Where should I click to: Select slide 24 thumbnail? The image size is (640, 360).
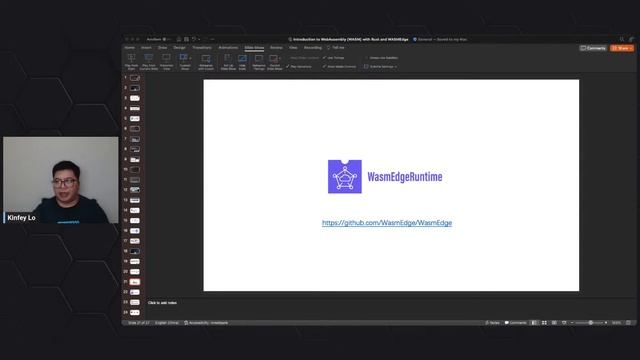pyautogui.click(x=135, y=312)
